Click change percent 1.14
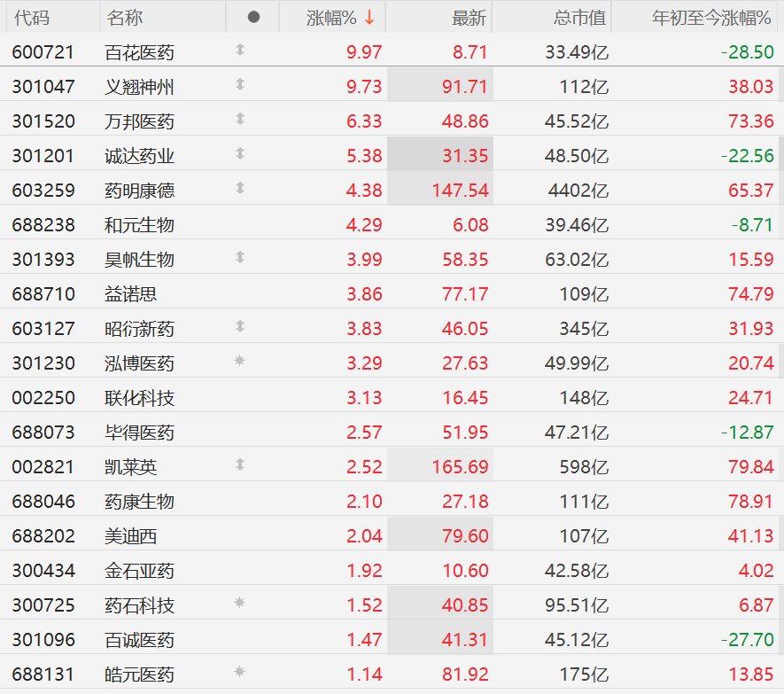The height and width of the screenshot is (694, 784). 364,675
